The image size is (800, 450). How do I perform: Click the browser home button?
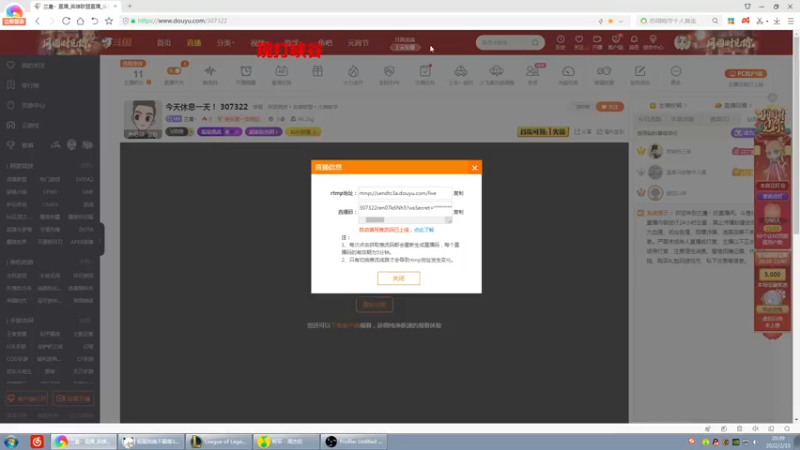click(x=81, y=21)
